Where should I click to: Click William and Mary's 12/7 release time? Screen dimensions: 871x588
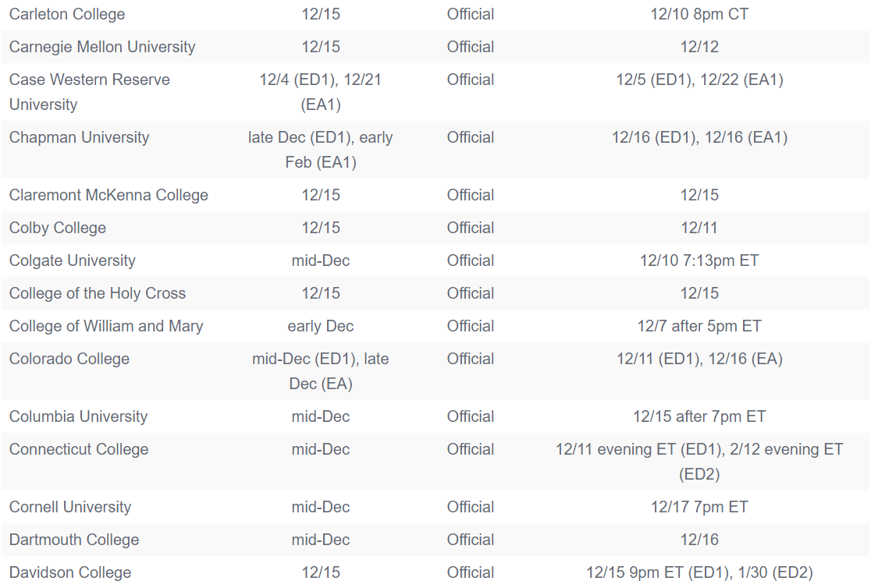coord(699,326)
